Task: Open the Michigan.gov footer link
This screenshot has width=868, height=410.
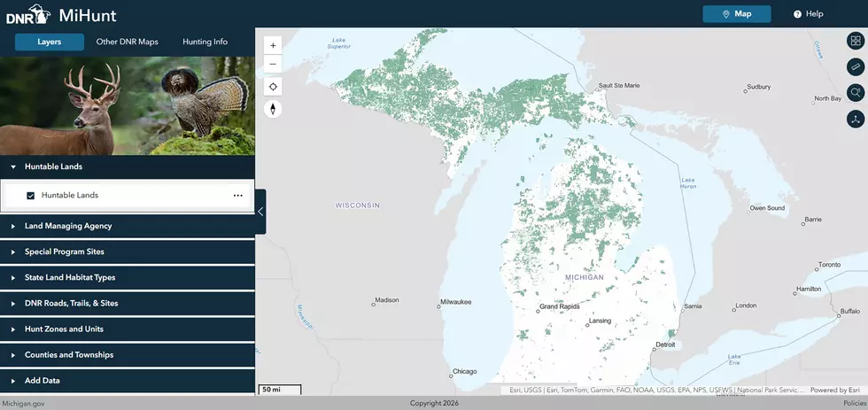Action: [23, 404]
